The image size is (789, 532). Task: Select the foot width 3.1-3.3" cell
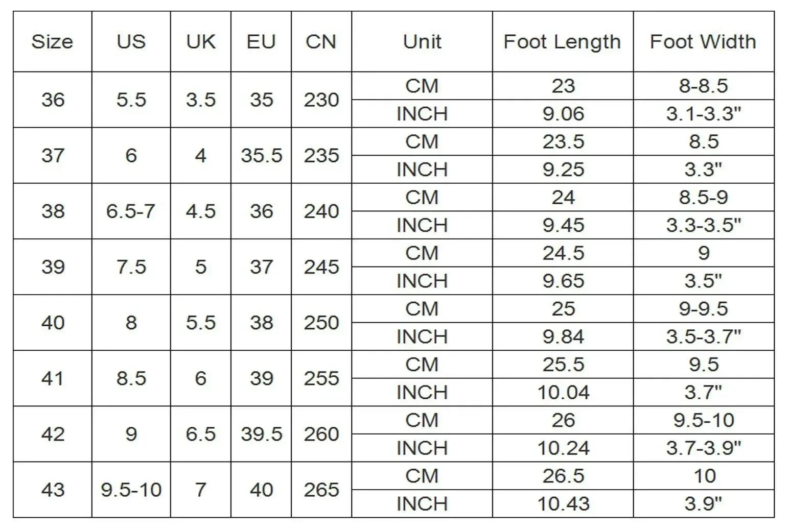point(703,114)
